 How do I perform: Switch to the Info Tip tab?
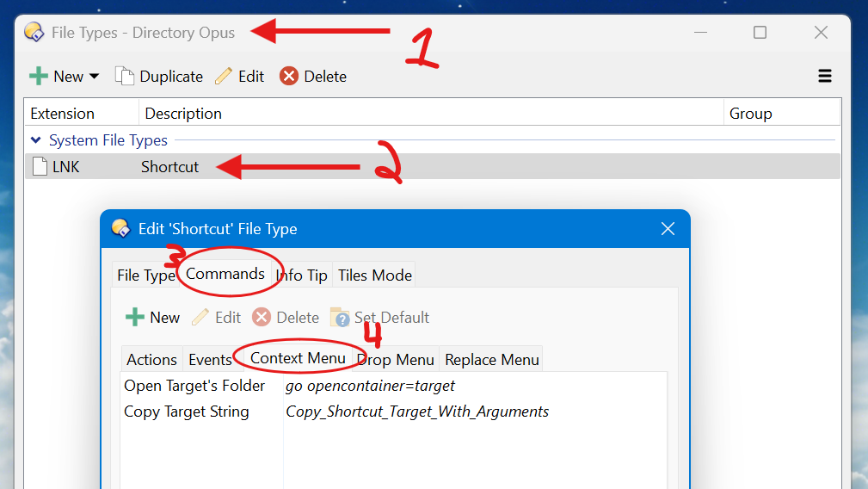coord(302,275)
